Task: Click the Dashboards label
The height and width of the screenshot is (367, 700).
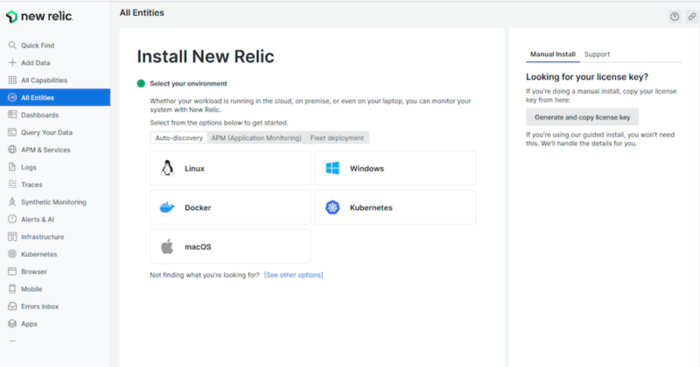Action: point(40,115)
